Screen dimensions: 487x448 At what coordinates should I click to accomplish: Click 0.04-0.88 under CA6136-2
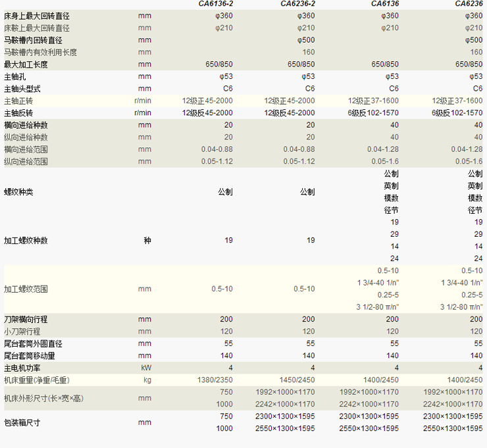[217, 149]
